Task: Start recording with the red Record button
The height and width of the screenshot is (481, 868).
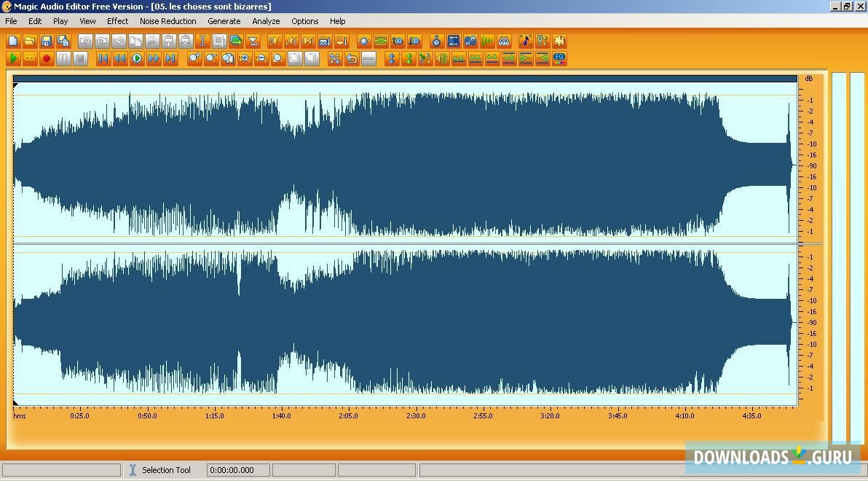Action: point(47,59)
